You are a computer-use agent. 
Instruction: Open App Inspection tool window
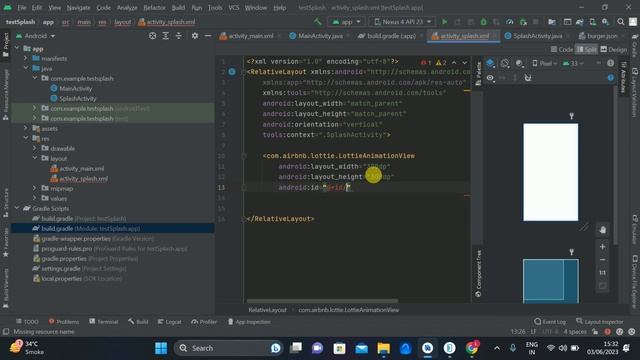pyautogui.click(x=249, y=322)
